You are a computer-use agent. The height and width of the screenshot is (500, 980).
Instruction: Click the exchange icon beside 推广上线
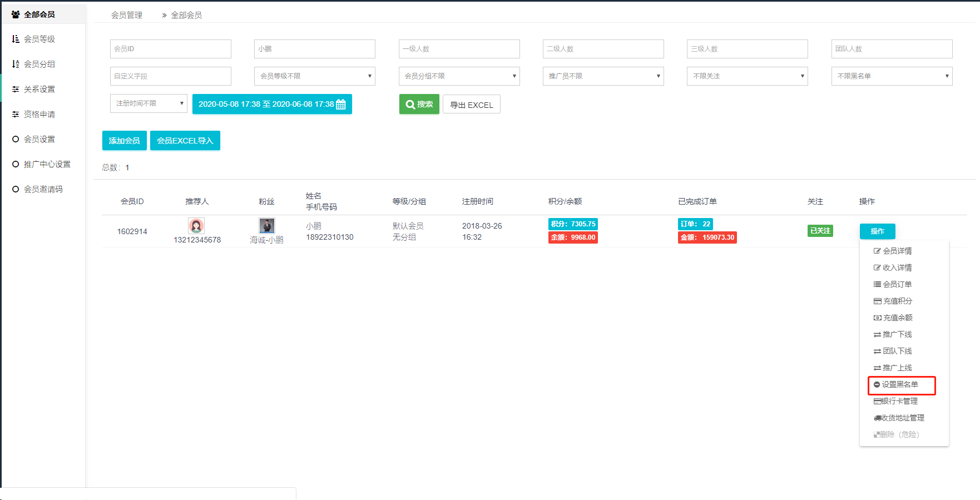(x=877, y=368)
